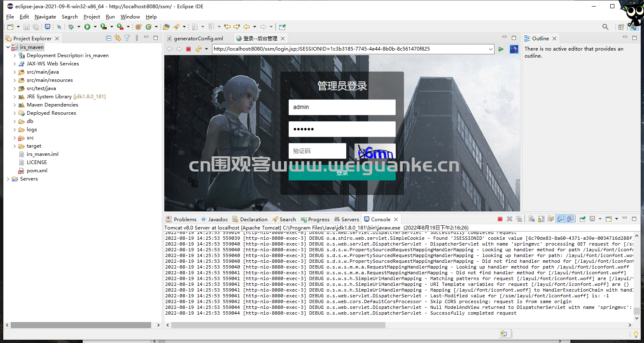Open the Project menu
The height and width of the screenshot is (343, 644).
tap(91, 17)
